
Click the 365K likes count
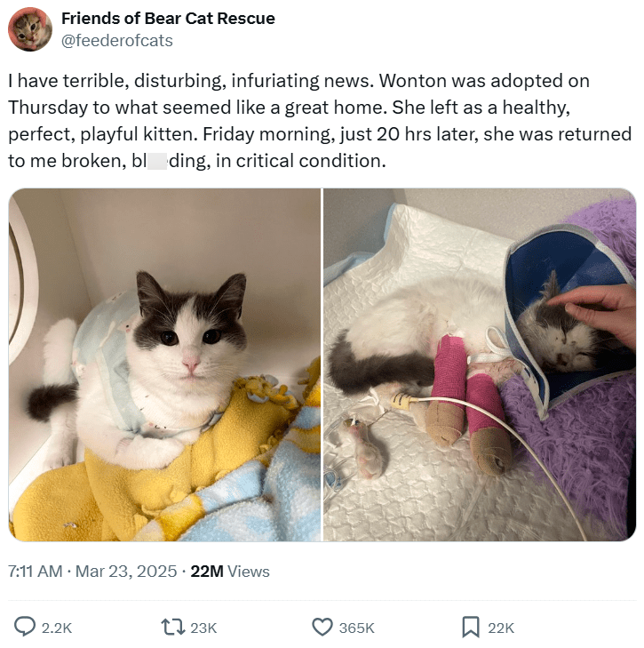tap(356, 628)
